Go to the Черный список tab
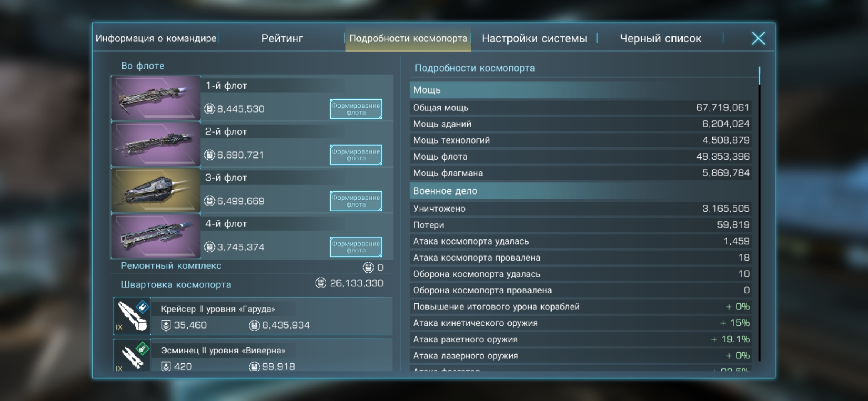The width and height of the screenshot is (868, 401). (x=660, y=38)
